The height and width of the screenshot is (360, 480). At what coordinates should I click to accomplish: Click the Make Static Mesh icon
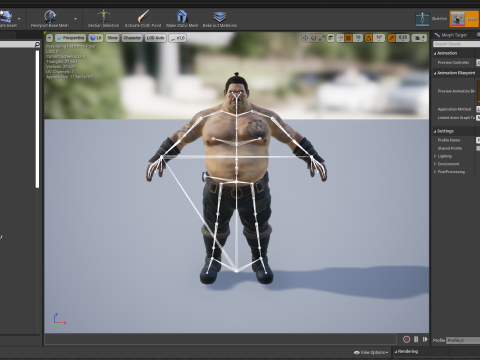182,16
